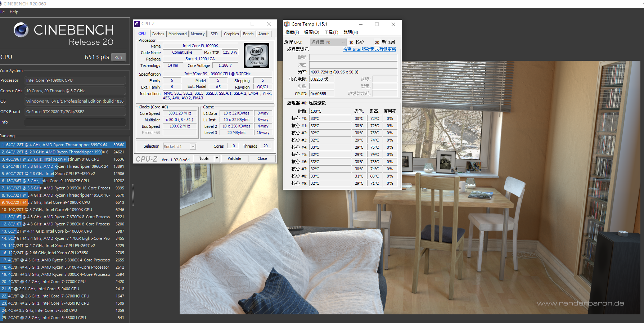Open the About tab in CPU-Z
This screenshot has height=323, width=644.
click(x=264, y=34)
